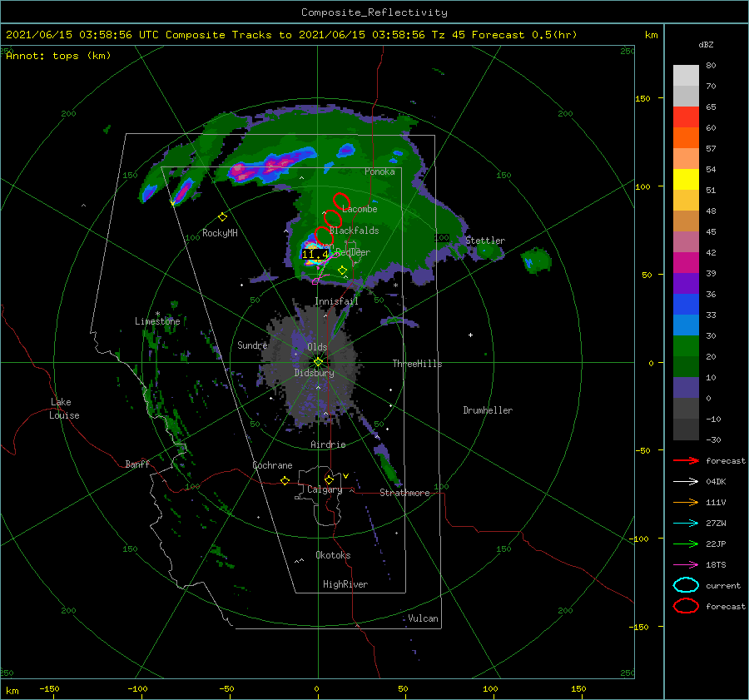Click yellow diamond marker beside RockyMH
The height and width of the screenshot is (700, 749).
pos(222,217)
